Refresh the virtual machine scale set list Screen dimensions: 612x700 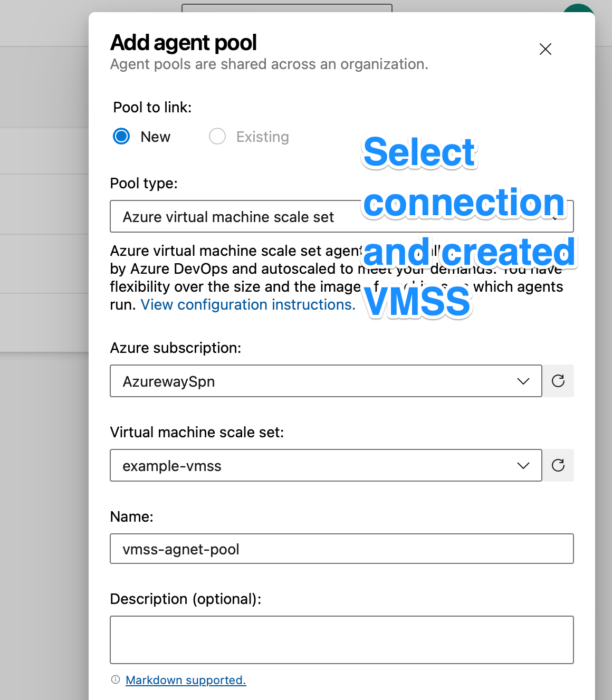point(558,465)
